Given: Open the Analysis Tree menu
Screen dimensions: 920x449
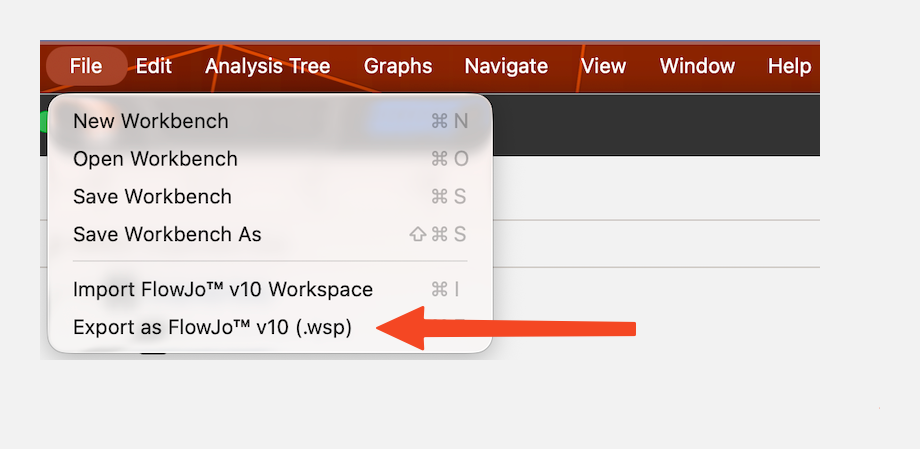Looking at the screenshot, I should coord(267,66).
